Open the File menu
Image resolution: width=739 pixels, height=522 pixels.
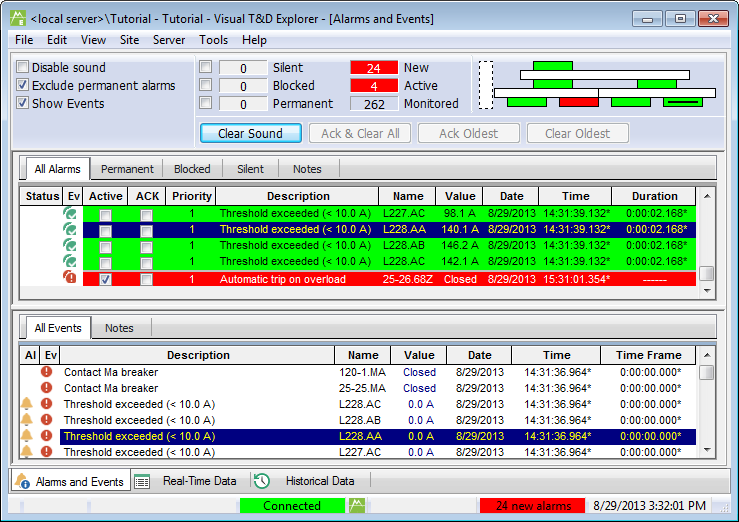24,40
